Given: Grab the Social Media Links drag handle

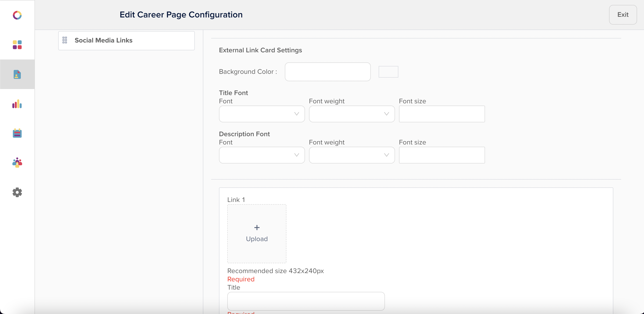Looking at the screenshot, I should pyautogui.click(x=65, y=40).
